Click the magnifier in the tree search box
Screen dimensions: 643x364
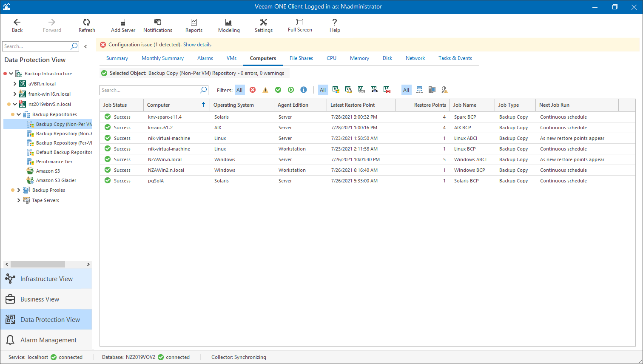pos(74,46)
